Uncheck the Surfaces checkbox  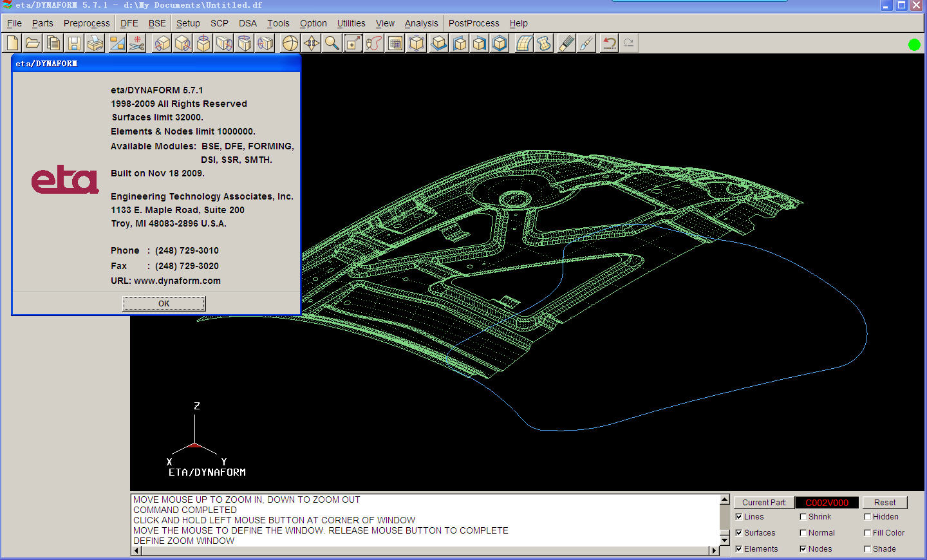coord(738,532)
